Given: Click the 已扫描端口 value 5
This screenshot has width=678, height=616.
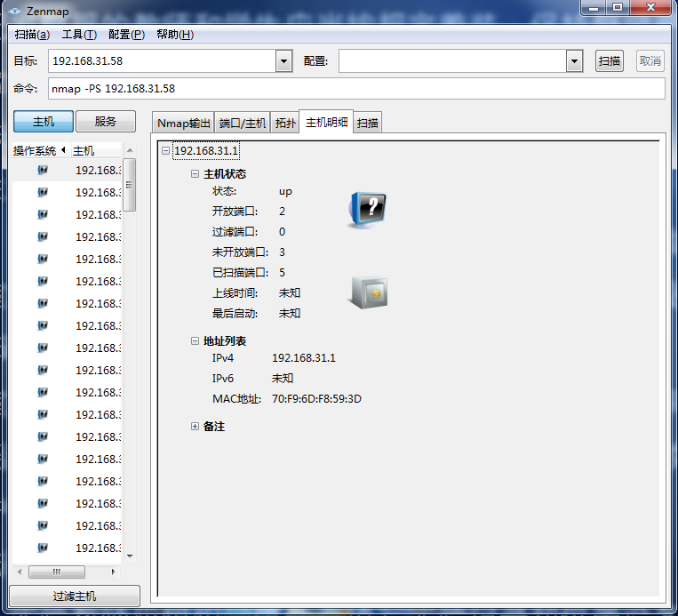Looking at the screenshot, I should pos(282,273).
